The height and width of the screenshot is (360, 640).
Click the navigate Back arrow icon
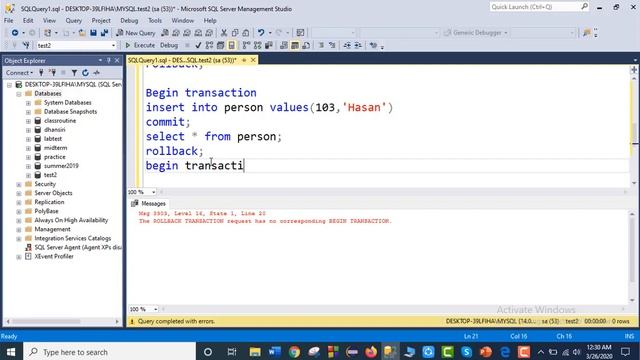(x=15, y=33)
